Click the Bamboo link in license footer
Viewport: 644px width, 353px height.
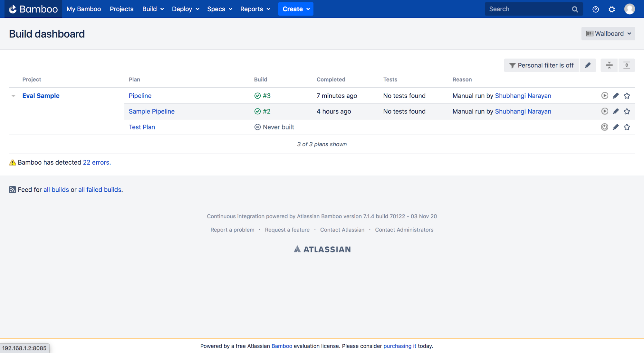point(282,346)
